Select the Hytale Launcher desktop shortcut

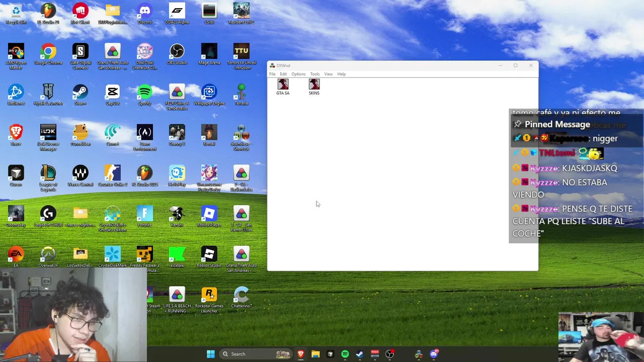[48, 95]
